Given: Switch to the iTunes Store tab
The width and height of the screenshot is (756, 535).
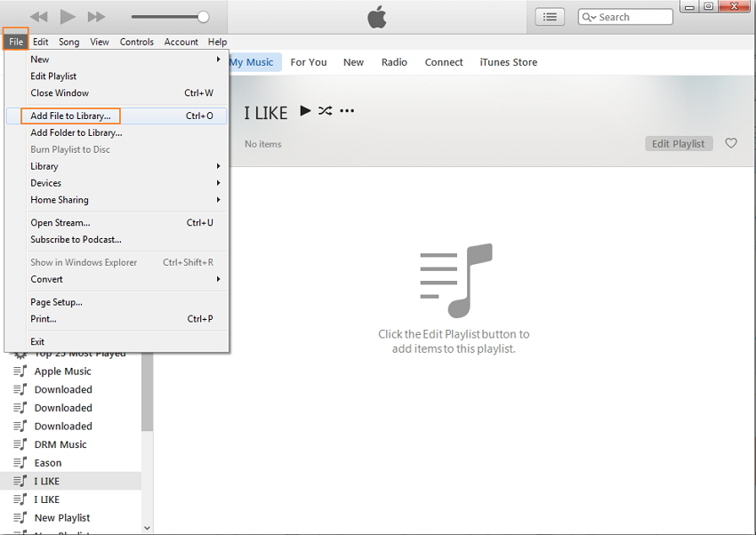Looking at the screenshot, I should click(x=508, y=62).
